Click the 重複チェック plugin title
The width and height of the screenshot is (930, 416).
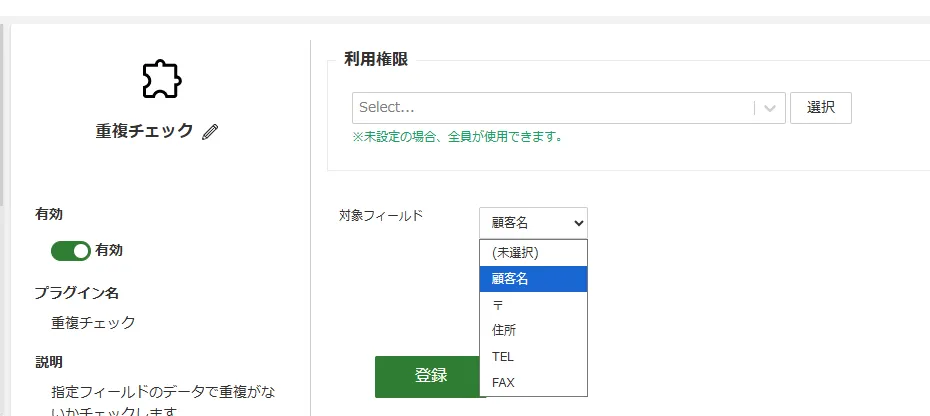pos(144,131)
